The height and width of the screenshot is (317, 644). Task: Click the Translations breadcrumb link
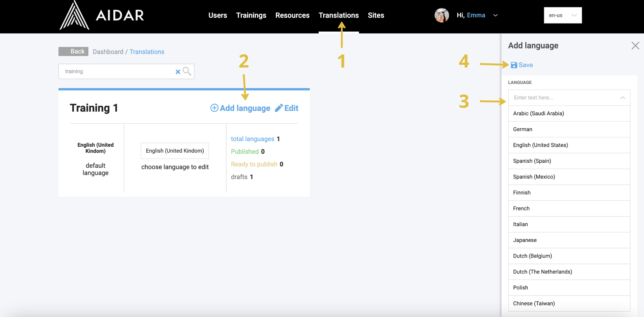tap(147, 52)
